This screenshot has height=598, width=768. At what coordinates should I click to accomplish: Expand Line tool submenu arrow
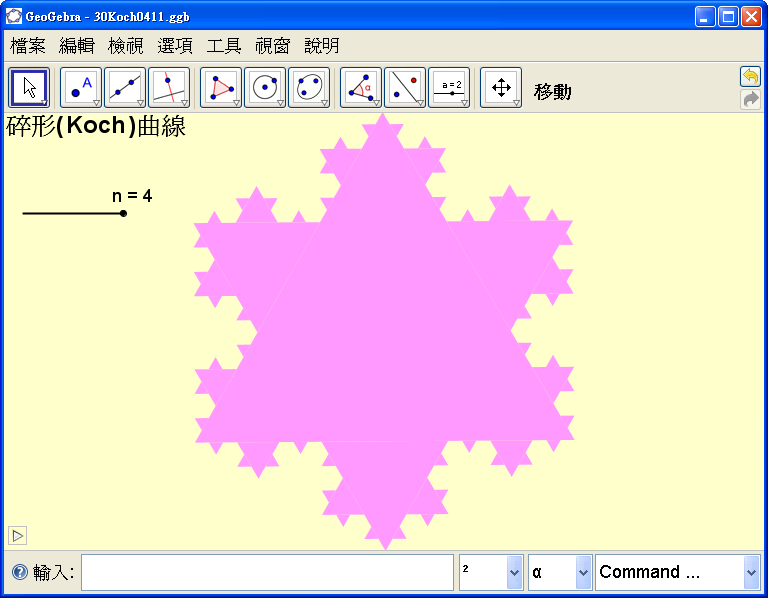click(141, 102)
